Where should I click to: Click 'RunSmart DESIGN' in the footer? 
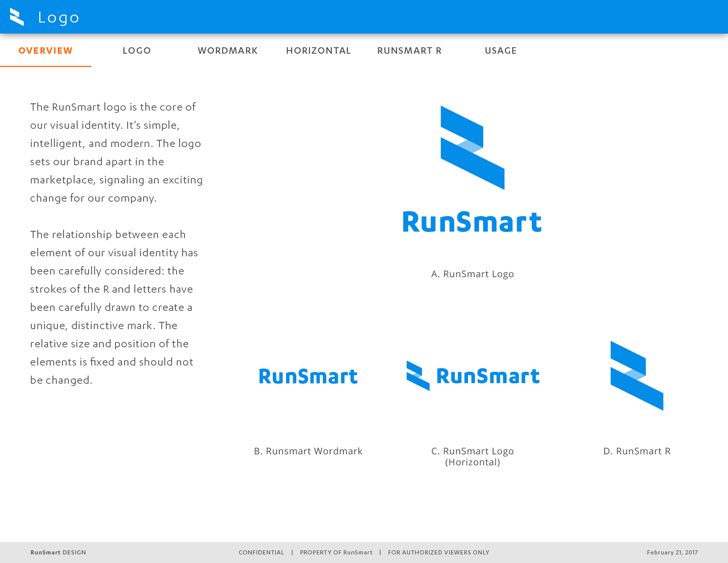tap(58, 553)
